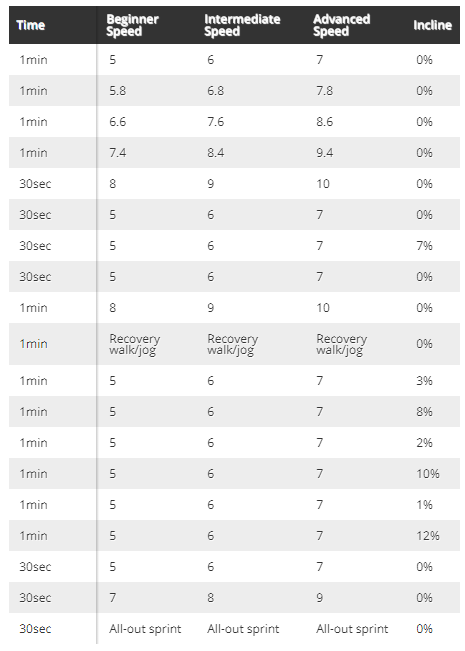Click the 2% incline cell
The width and height of the screenshot is (465, 651).
coord(424,443)
